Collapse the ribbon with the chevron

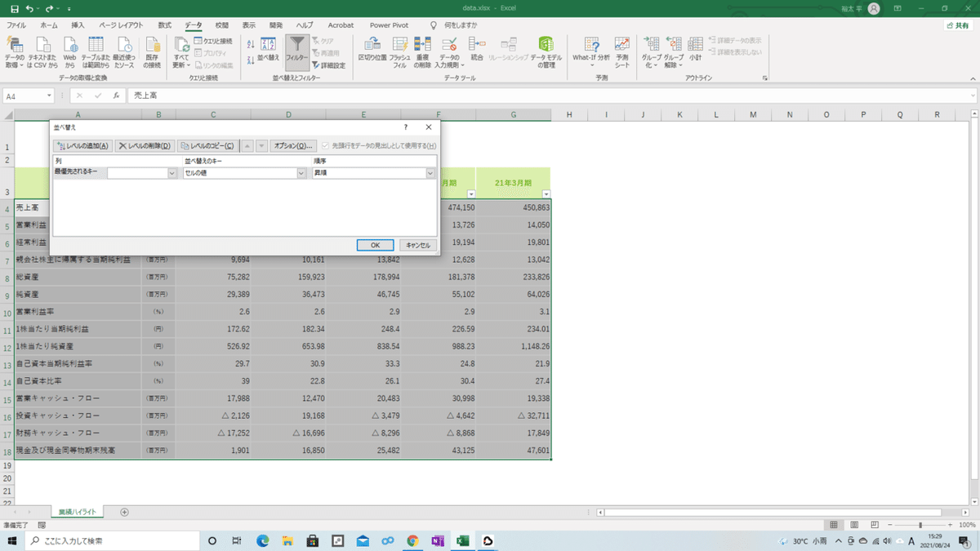click(x=971, y=78)
